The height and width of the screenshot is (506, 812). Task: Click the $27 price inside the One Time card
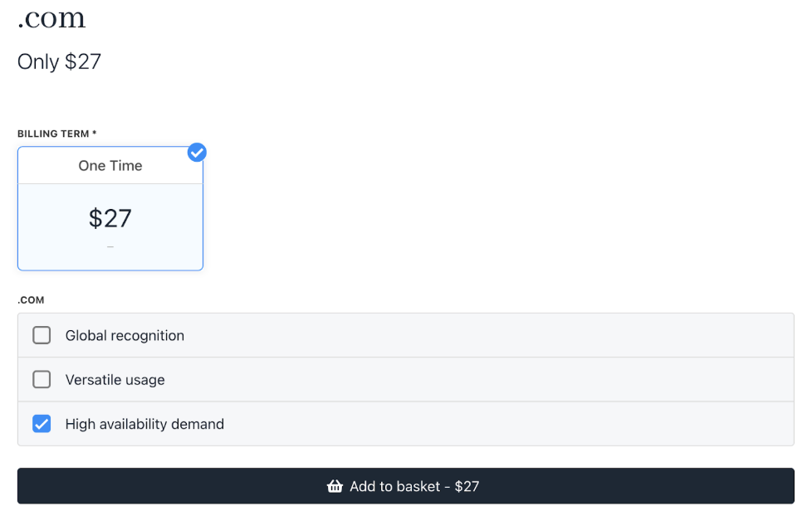click(110, 218)
